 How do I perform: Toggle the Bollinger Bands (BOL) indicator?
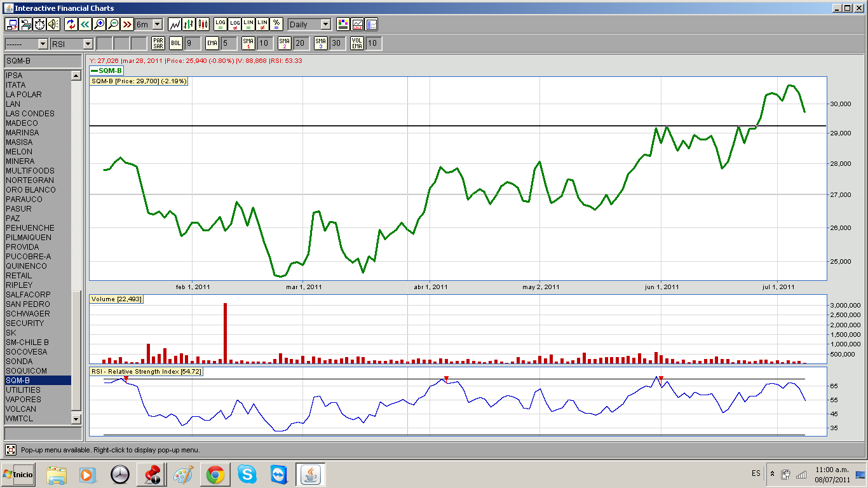coord(175,43)
